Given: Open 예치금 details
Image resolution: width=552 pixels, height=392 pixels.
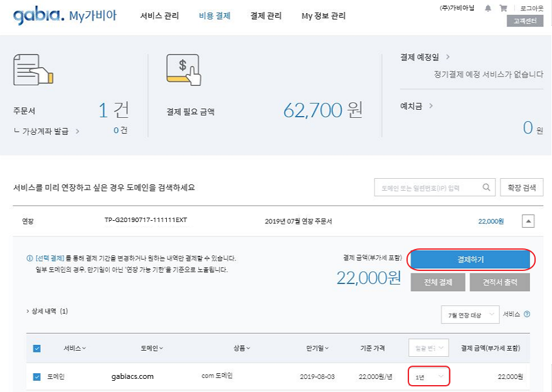Looking at the screenshot, I should tap(417, 106).
